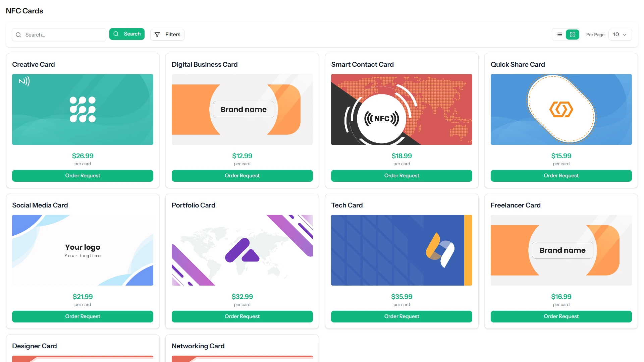Click the funnel filter icon
This screenshot has width=644, height=362.
[x=157, y=35]
